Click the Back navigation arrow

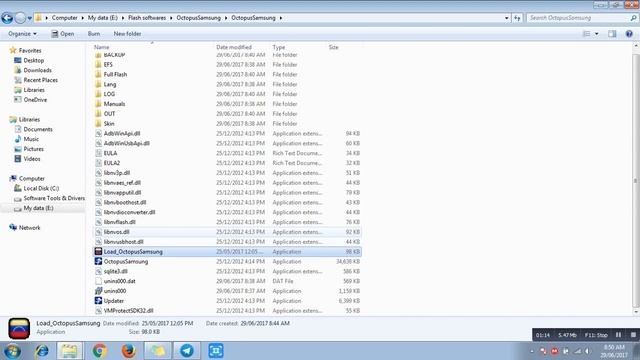click(x=7, y=18)
